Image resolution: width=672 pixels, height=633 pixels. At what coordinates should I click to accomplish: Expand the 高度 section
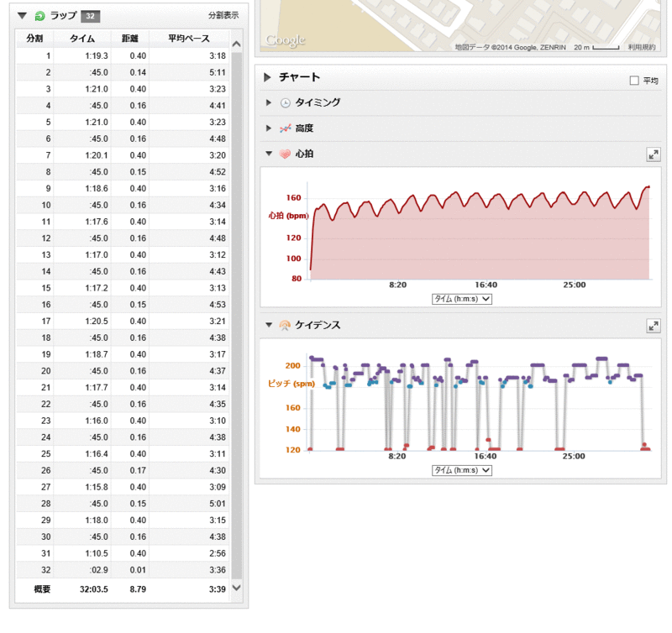coord(269,128)
